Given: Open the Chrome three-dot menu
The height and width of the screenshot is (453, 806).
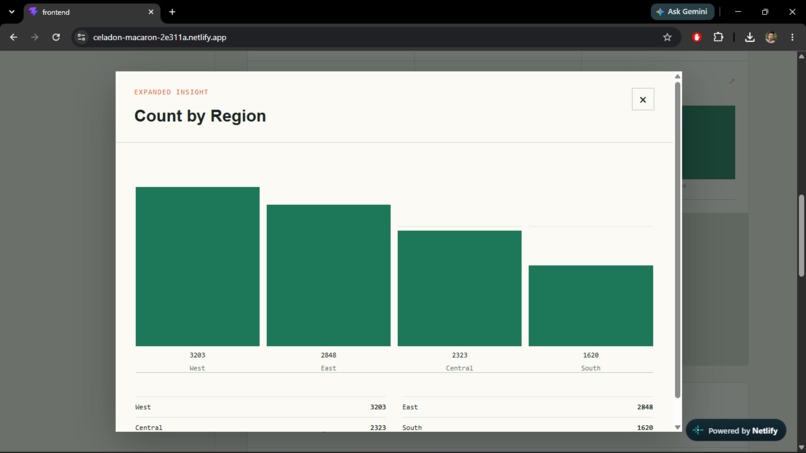Looking at the screenshot, I should (792, 37).
